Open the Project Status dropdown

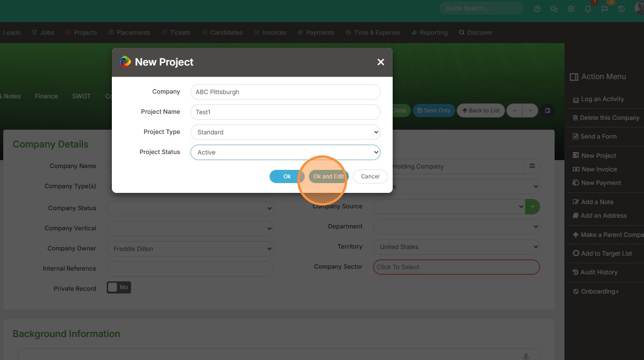tap(285, 152)
